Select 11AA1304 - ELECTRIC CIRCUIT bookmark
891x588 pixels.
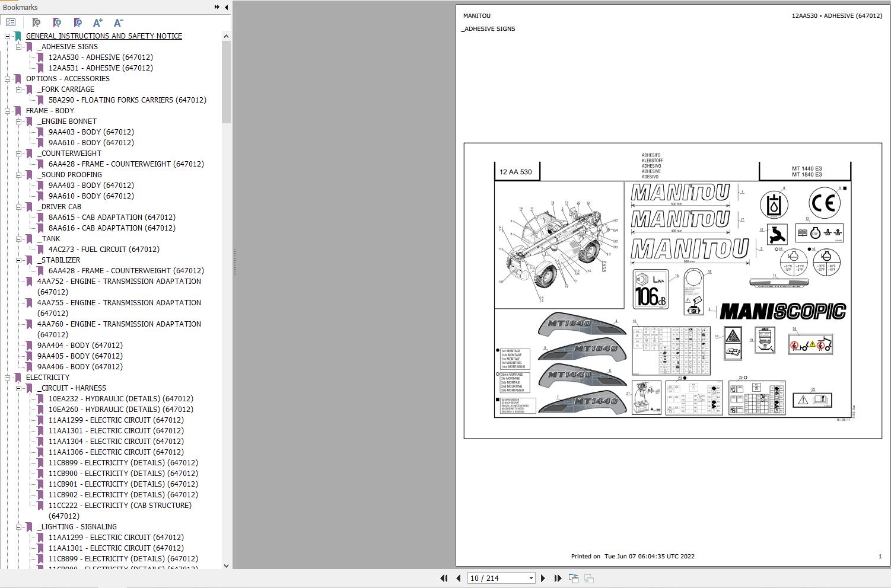pyautogui.click(x=116, y=442)
